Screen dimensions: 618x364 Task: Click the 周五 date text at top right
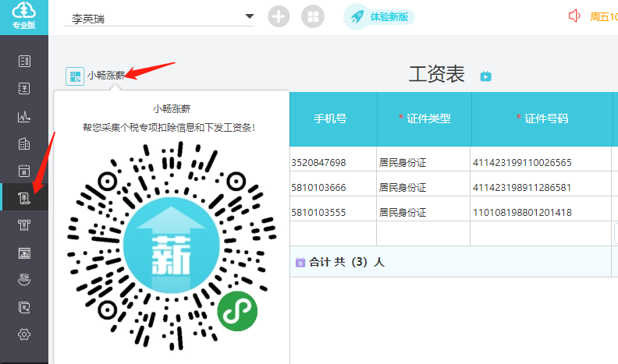[603, 16]
